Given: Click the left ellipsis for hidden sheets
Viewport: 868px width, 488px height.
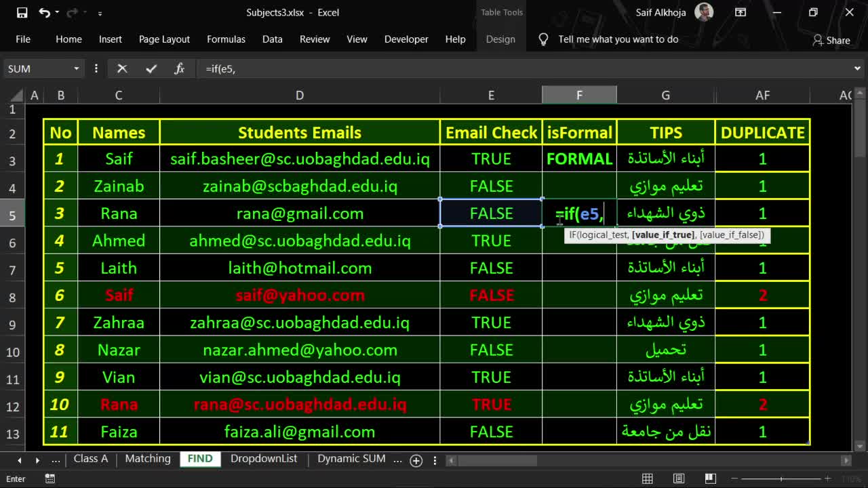Looking at the screenshot, I should pyautogui.click(x=56, y=460).
